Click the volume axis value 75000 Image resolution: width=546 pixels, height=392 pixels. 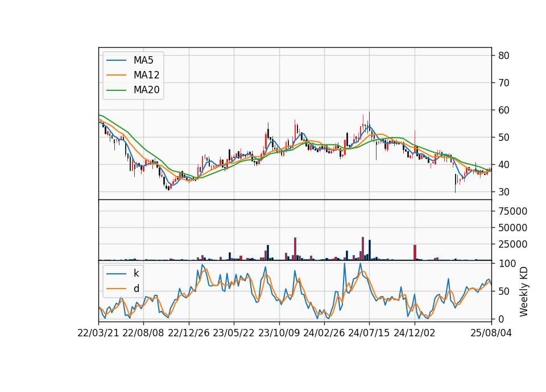(512, 211)
